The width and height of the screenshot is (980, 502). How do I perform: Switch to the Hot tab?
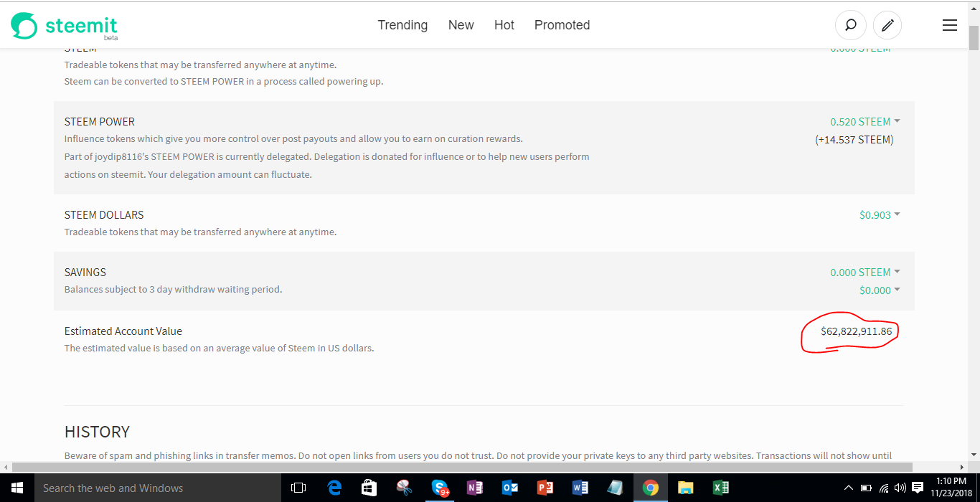point(504,25)
